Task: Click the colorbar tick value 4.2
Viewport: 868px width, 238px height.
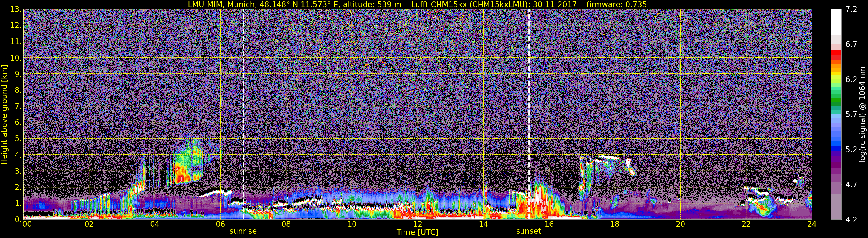Action: tap(852, 220)
